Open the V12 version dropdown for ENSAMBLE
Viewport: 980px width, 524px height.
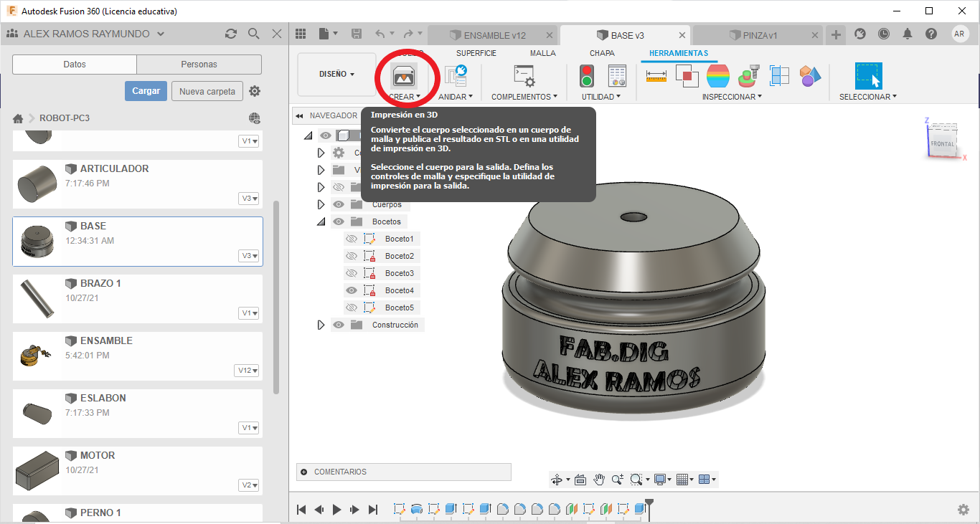point(246,371)
